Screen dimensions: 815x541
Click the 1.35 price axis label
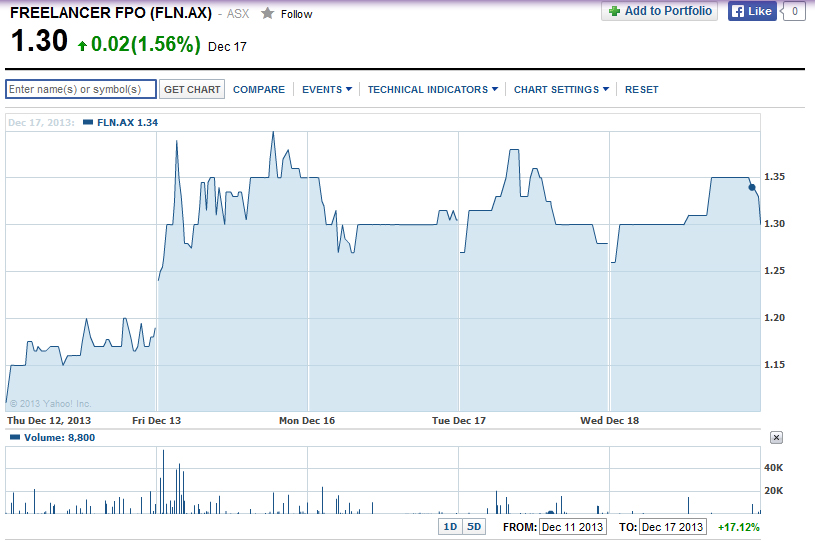click(774, 177)
